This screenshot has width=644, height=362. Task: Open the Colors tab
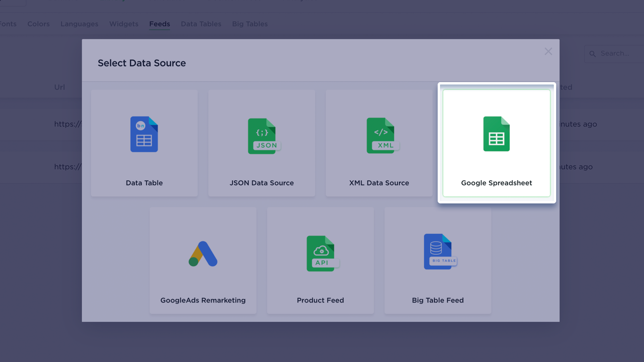[38, 24]
